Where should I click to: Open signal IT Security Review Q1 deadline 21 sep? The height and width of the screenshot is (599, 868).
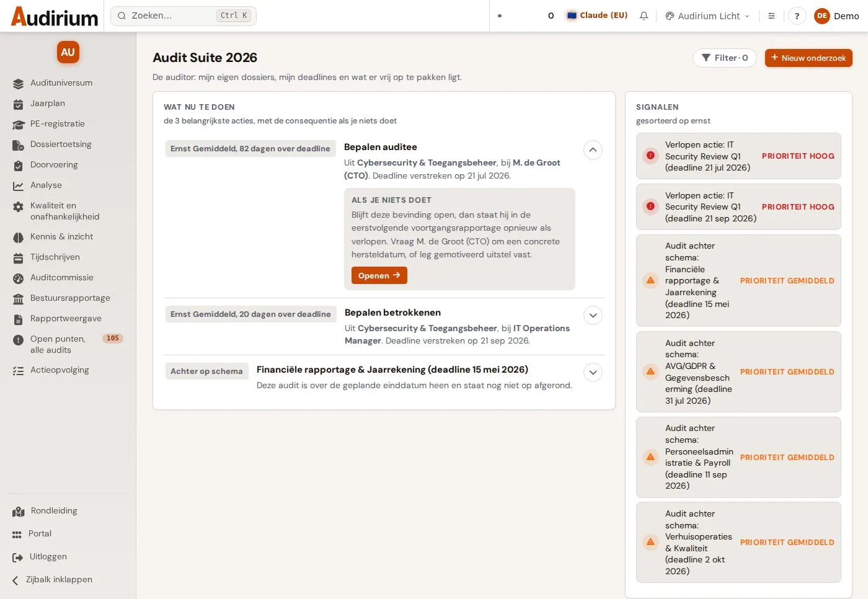738,207
